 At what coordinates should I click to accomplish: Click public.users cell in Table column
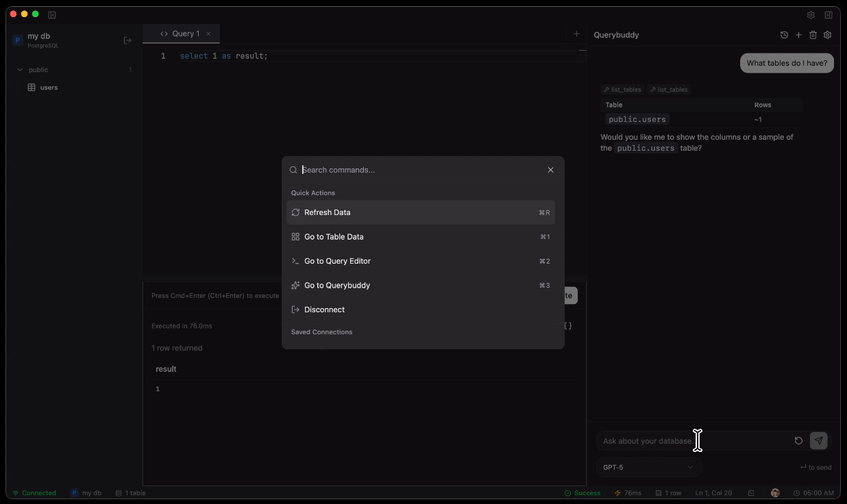click(637, 119)
